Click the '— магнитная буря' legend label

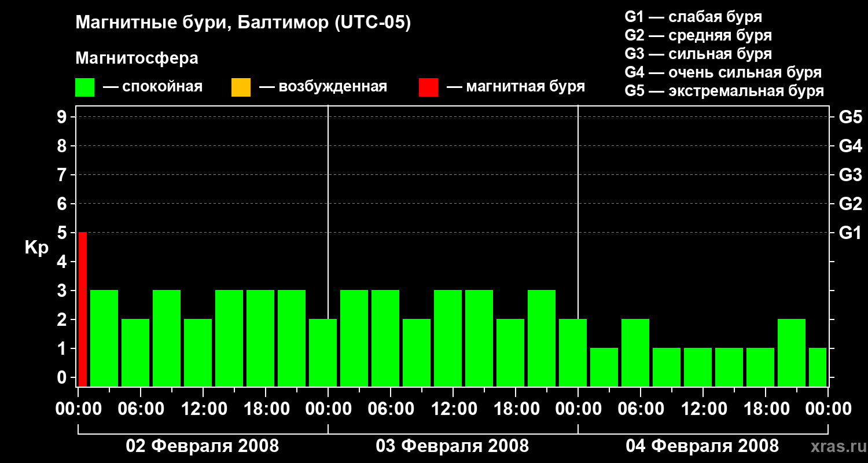coord(516,87)
